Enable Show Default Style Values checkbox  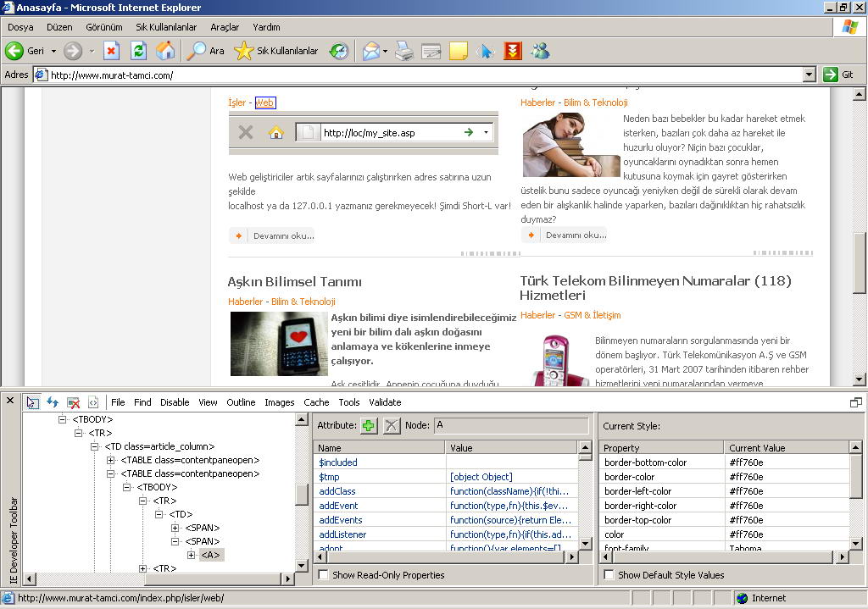(609, 575)
